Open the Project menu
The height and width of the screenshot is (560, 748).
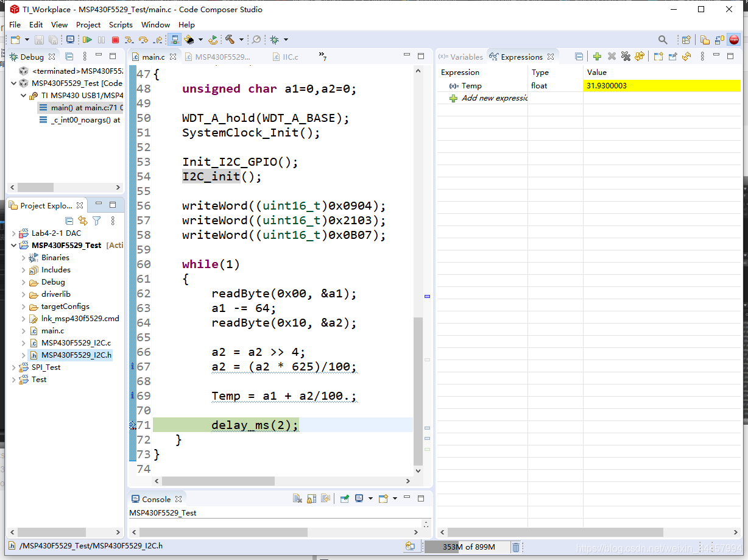pyautogui.click(x=88, y=24)
